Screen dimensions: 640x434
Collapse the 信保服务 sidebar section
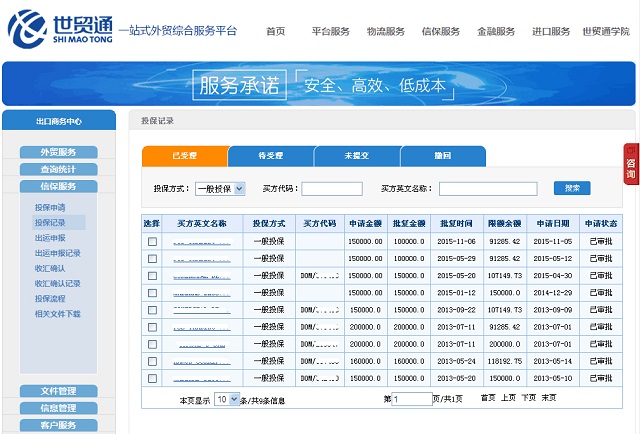[x=59, y=186]
